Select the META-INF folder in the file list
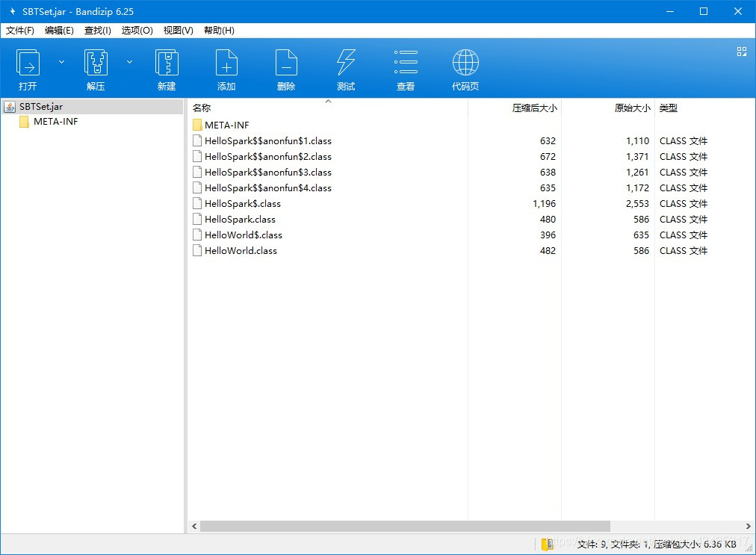This screenshot has height=555, width=756. click(x=226, y=125)
